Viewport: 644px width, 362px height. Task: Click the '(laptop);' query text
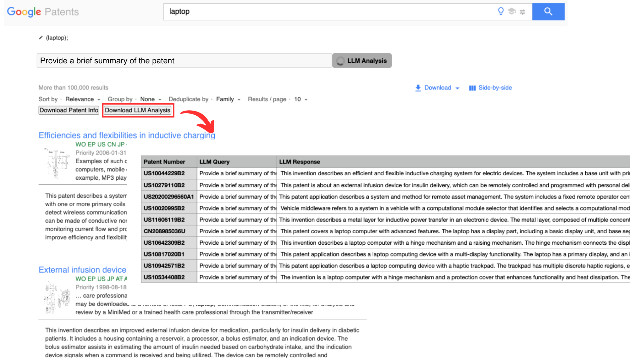pos(57,38)
